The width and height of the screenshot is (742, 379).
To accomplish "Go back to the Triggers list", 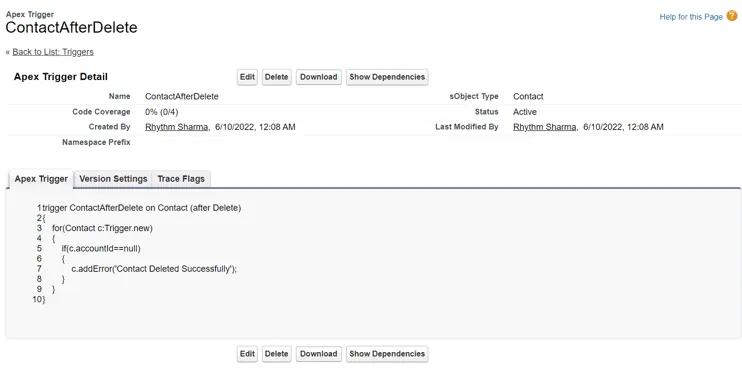I will pyautogui.click(x=53, y=52).
